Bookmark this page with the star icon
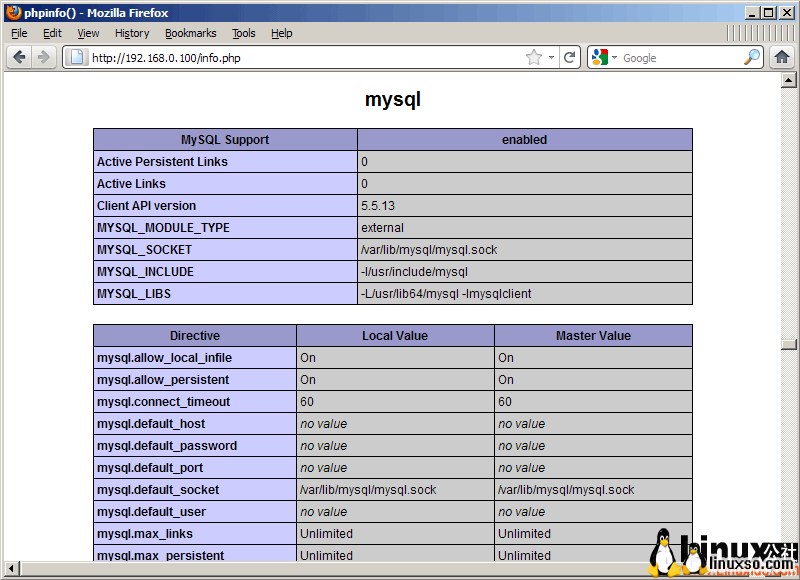Image resolution: width=800 pixels, height=580 pixels. pyautogui.click(x=534, y=57)
